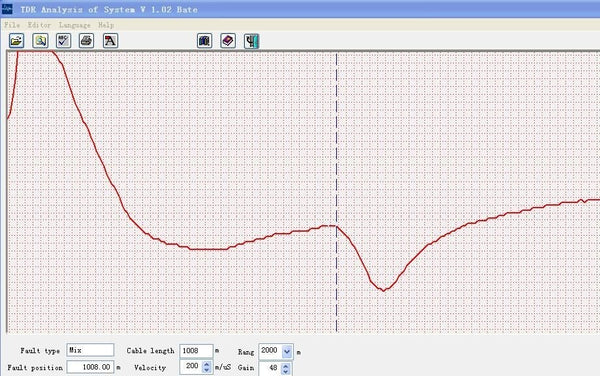Open the purple book help icon
Viewport: 600px width, 376px height.
228,41
